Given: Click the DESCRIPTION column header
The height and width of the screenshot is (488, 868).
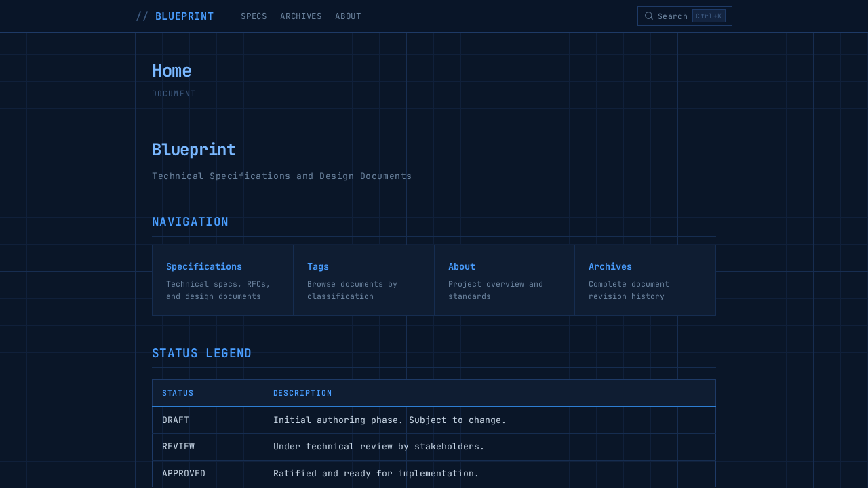Looking at the screenshot, I should (302, 393).
